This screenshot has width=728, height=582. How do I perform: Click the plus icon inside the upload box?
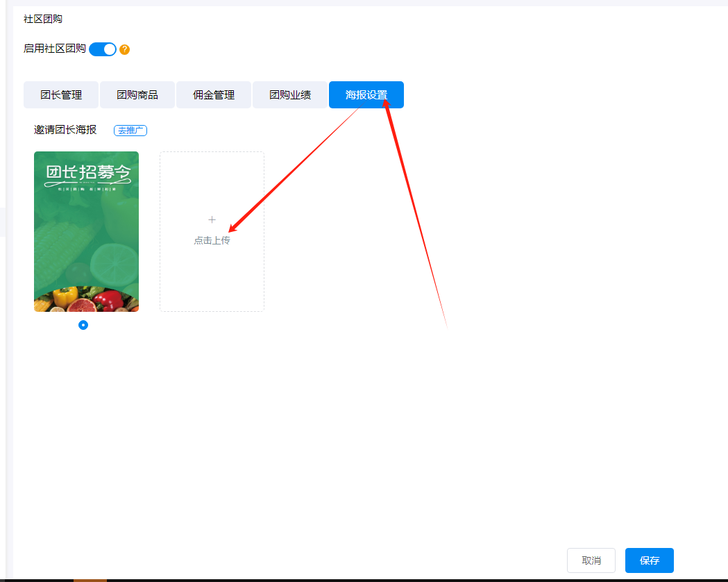pos(212,219)
